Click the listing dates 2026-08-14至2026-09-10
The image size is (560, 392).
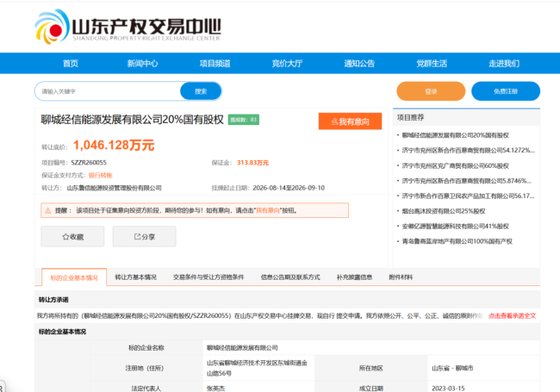point(289,188)
